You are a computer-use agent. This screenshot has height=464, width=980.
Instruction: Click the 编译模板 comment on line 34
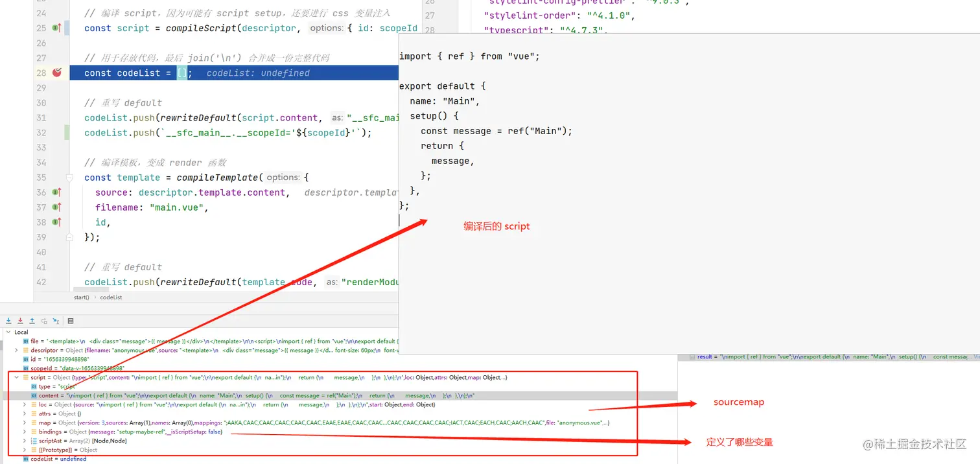tap(156, 163)
